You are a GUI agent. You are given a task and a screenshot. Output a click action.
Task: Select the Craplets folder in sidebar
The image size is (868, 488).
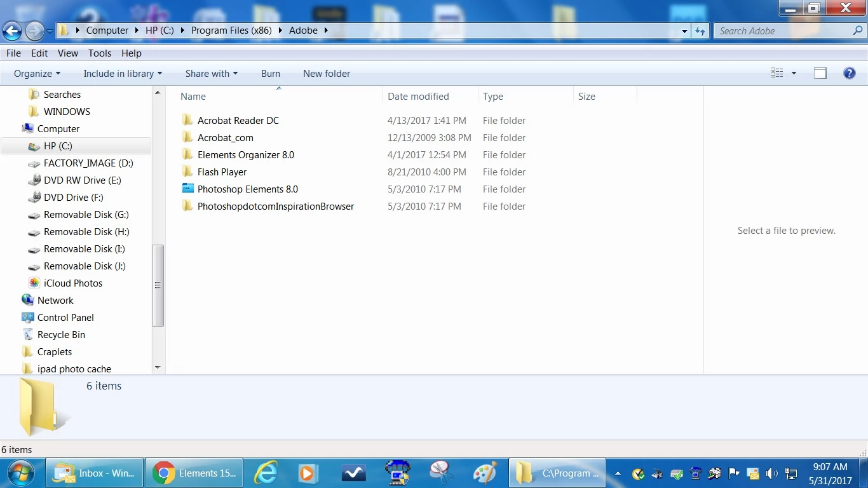click(x=55, y=352)
